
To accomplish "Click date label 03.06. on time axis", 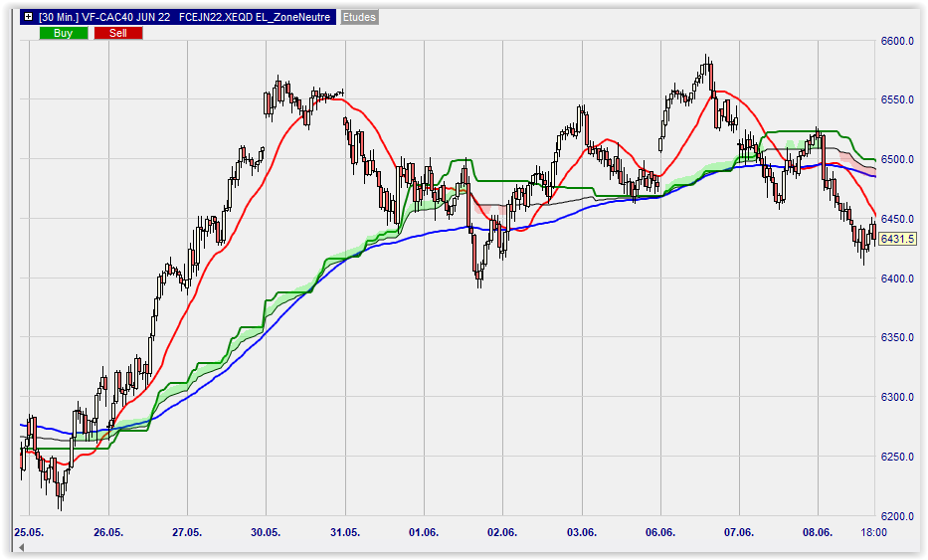I will click(x=582, y=532).
